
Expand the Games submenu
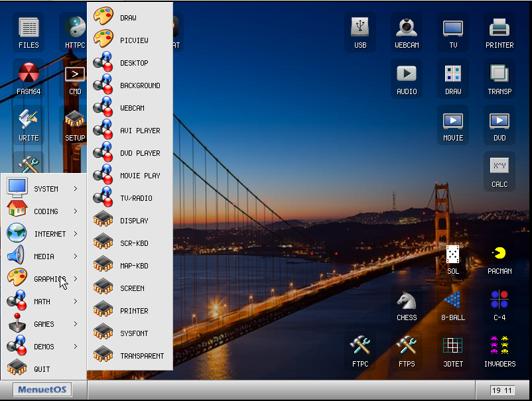[45, 324]
